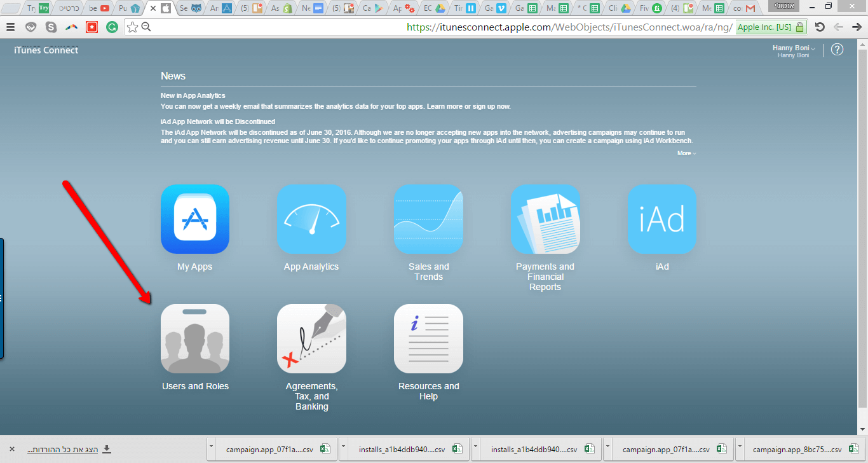Open dropdown arrow for campaign.app_8bc75 download
This screenshot has height=463, width=868.
point(740,448)
